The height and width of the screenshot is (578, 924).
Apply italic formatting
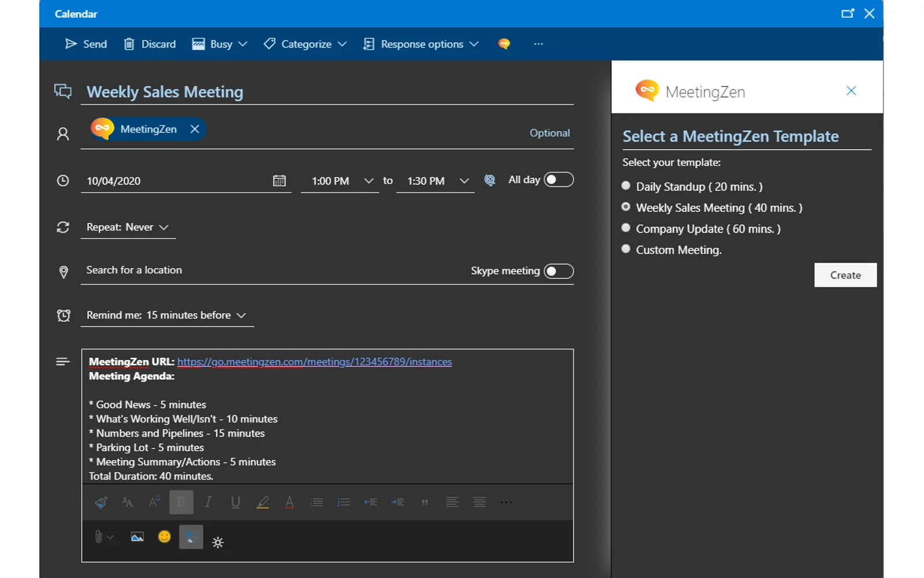(x=208, y=502)
